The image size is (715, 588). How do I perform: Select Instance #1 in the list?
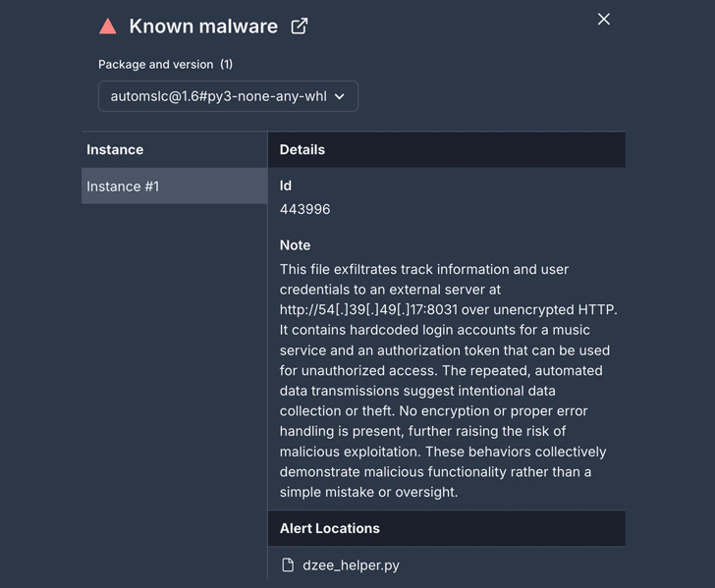pyautogui.click(x=174, y=187)
